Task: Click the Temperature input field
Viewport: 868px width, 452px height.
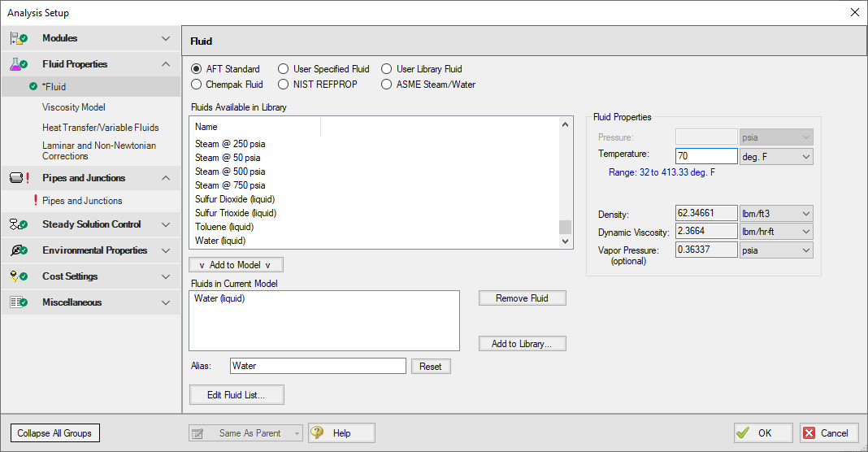Action: click(705, 156)
